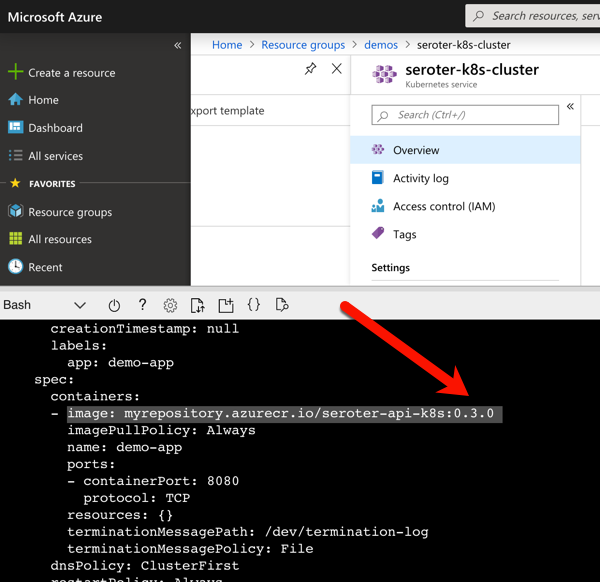Open Activity log menu item
600x582 pixels.
coord(421,178)
